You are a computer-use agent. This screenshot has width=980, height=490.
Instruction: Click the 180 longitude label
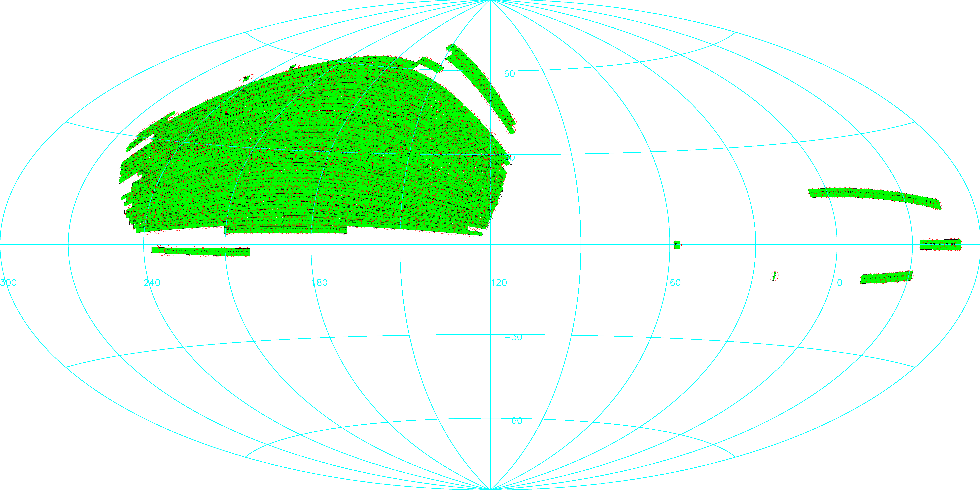click(x=320, y=282)
